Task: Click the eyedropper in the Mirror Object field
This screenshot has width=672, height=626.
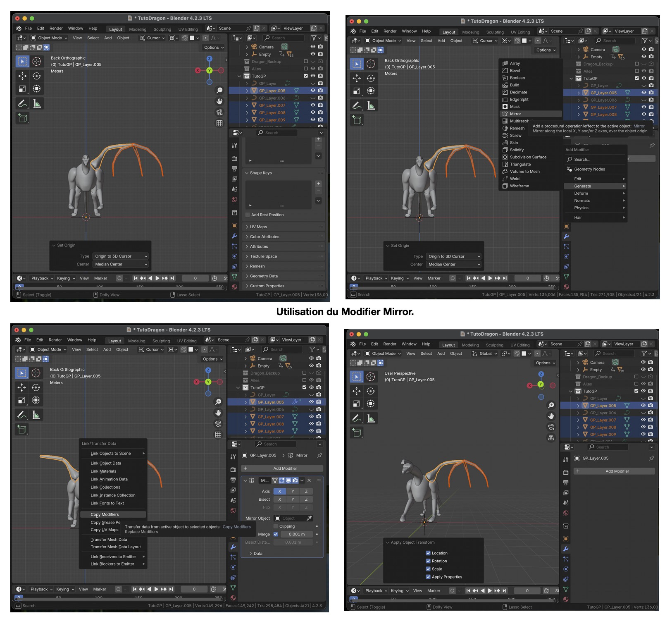Action: (x=309, y=518)
